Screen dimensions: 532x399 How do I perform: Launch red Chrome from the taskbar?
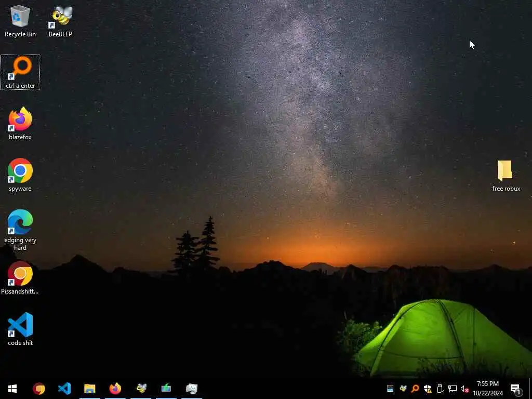38,389
